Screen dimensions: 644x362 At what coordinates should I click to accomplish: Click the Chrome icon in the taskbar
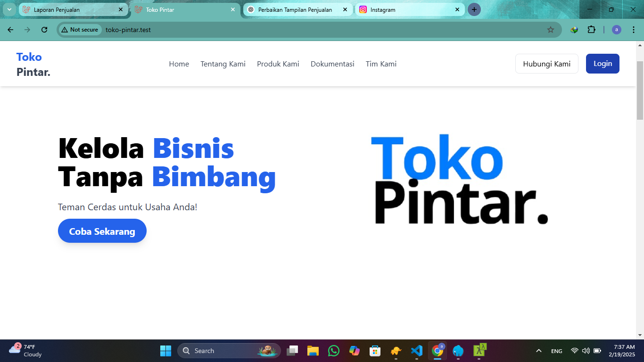[438, 351]
